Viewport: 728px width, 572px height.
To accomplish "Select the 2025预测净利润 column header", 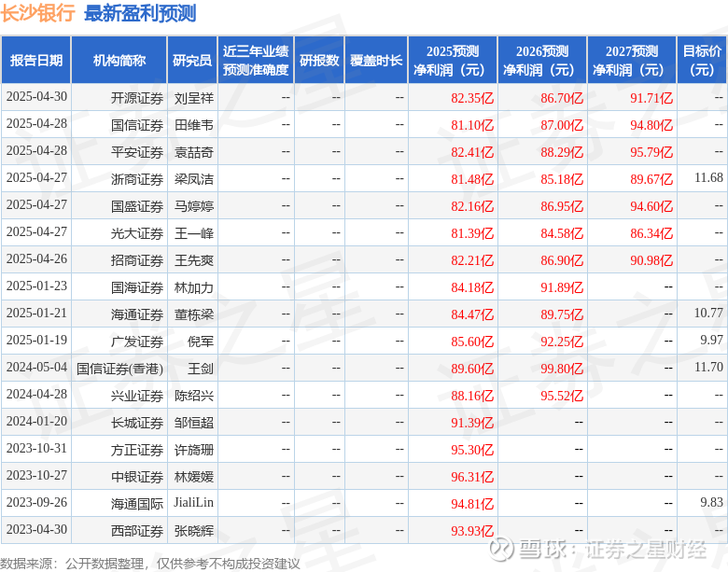I will 453,61.
